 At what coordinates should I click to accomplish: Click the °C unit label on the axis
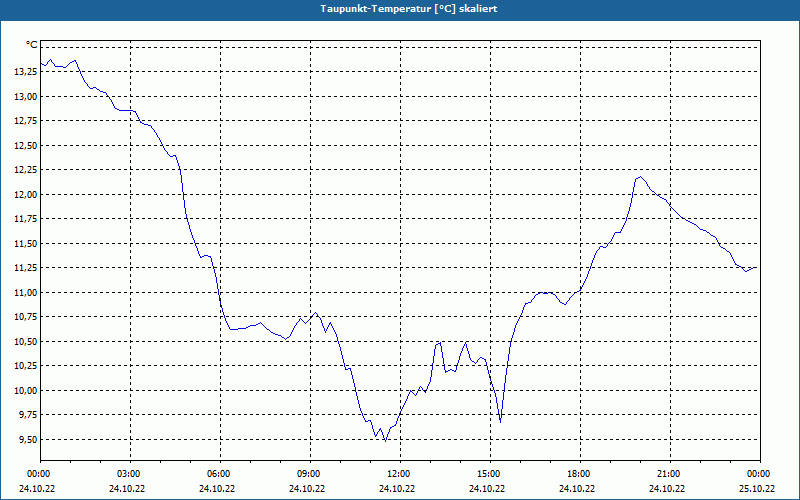click(x=32, y=45)
